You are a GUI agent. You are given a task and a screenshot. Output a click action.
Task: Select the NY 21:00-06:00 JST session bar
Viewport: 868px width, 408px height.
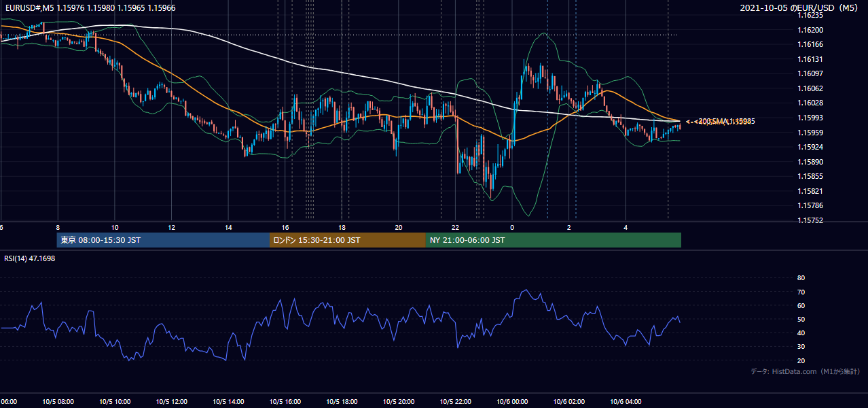click(x=554, y=240)
